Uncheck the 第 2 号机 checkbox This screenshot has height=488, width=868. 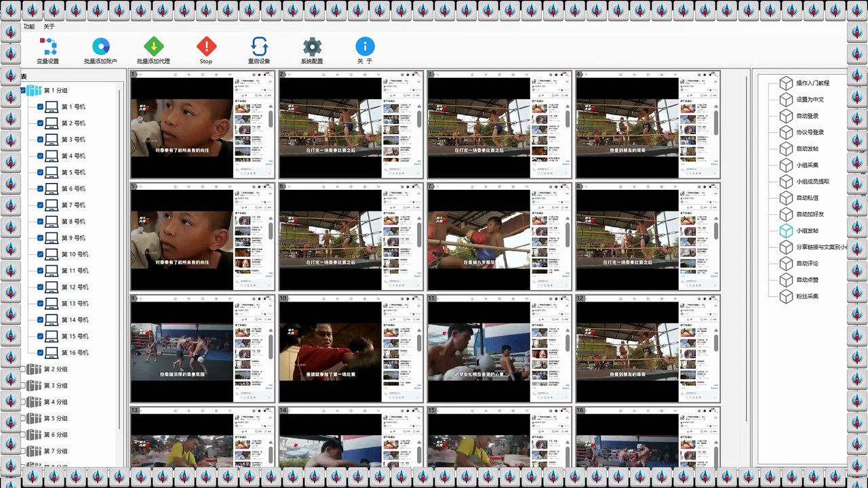(x=40, y=123)
